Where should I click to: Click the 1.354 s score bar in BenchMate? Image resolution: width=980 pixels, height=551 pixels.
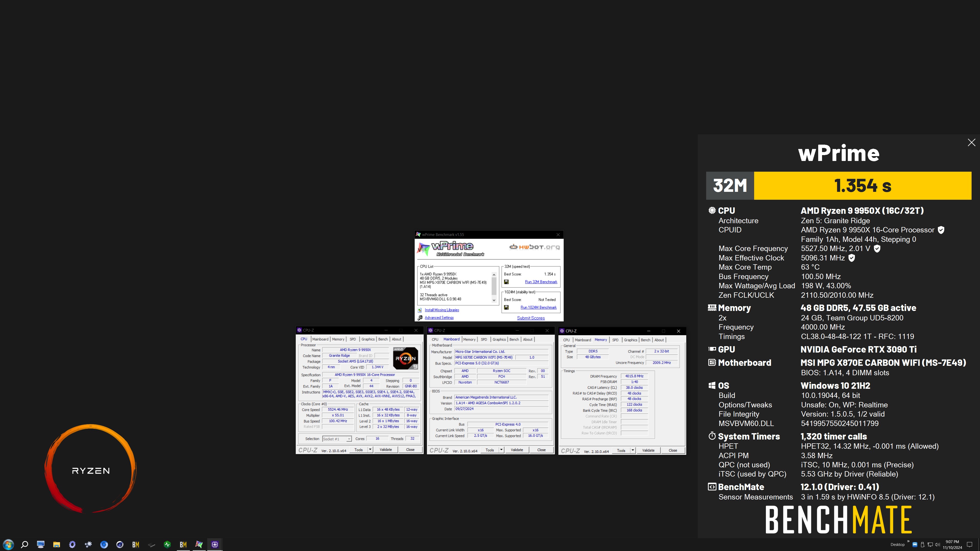click(x=862, y=185)
